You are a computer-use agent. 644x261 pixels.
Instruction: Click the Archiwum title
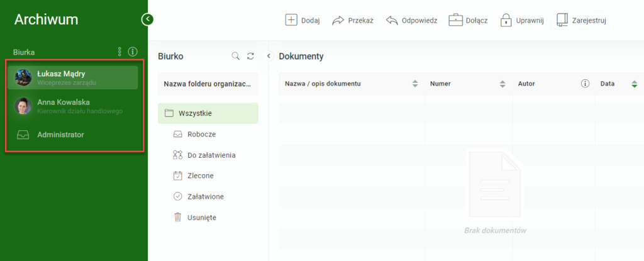pos(46,19)
